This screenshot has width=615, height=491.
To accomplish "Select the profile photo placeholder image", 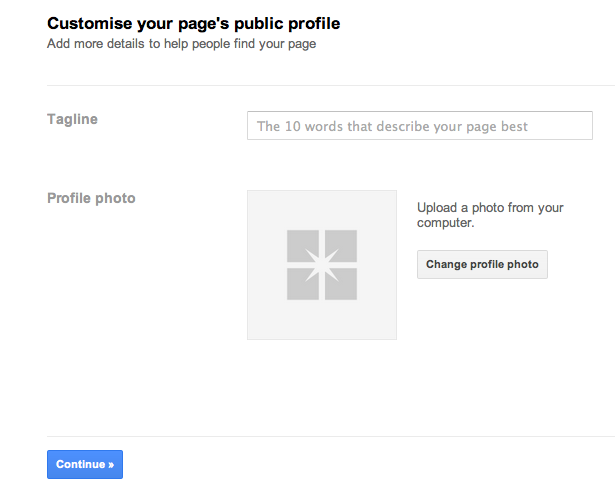I will coord(322,265).
